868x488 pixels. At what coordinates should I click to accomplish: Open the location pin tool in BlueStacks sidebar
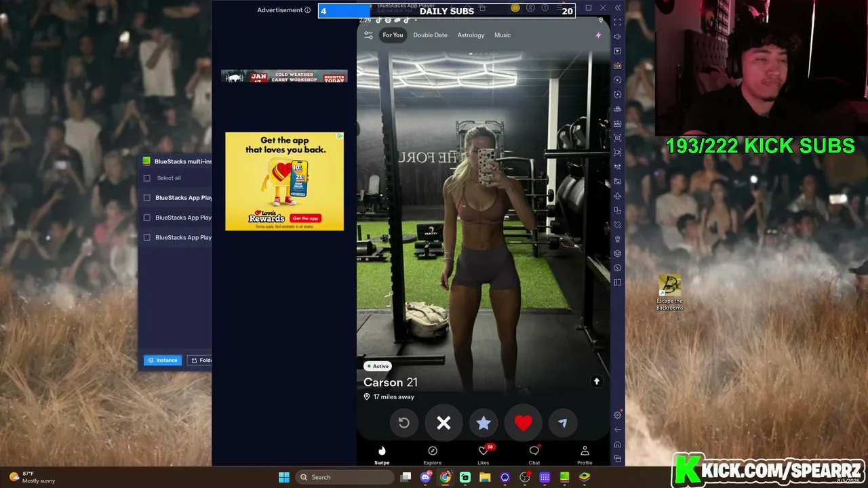617,239
